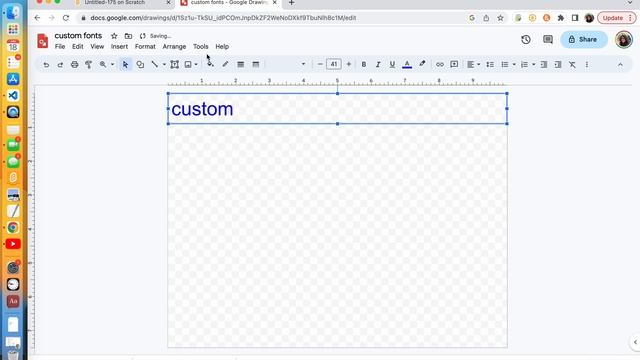Viewport: 640px width, 360px height.
Task: Toggle the bulleted list
Action: tap(505, 64)
